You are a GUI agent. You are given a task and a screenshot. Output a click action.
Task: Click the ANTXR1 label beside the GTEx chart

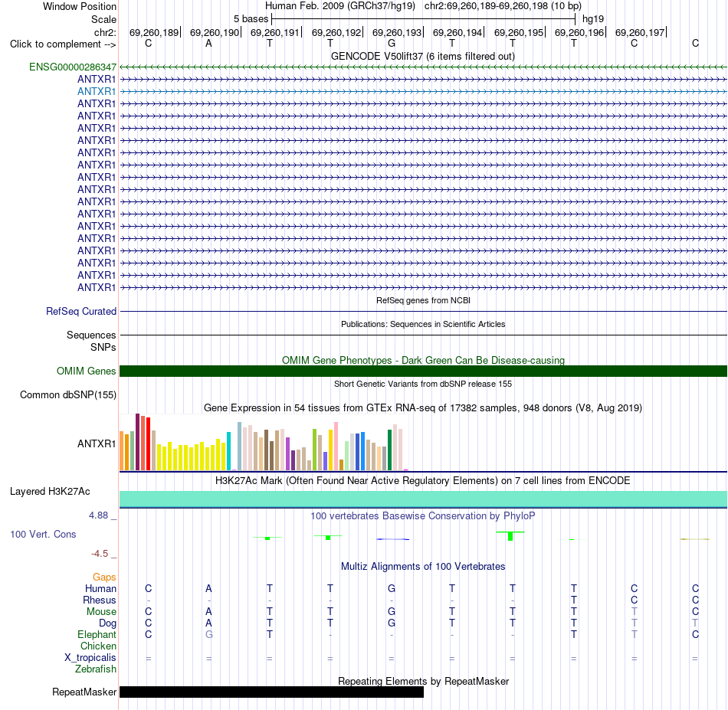[97, 443]
